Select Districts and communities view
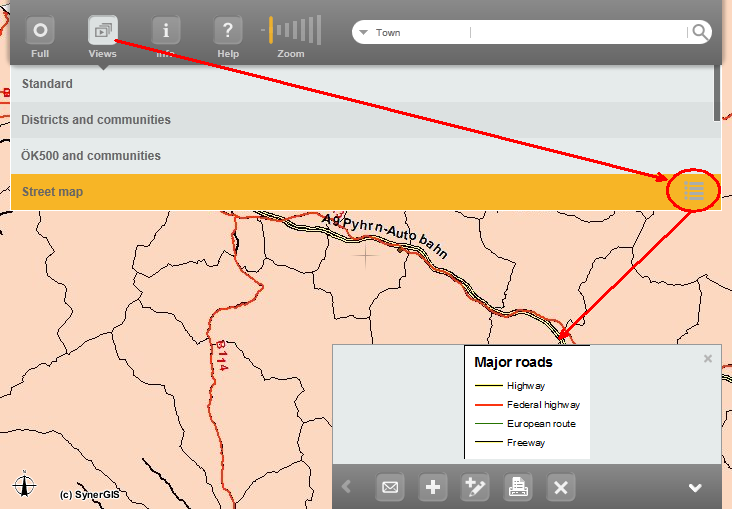The height and width of the screenshot is (509, 732). pyautogui.click(x=360, y=120)
